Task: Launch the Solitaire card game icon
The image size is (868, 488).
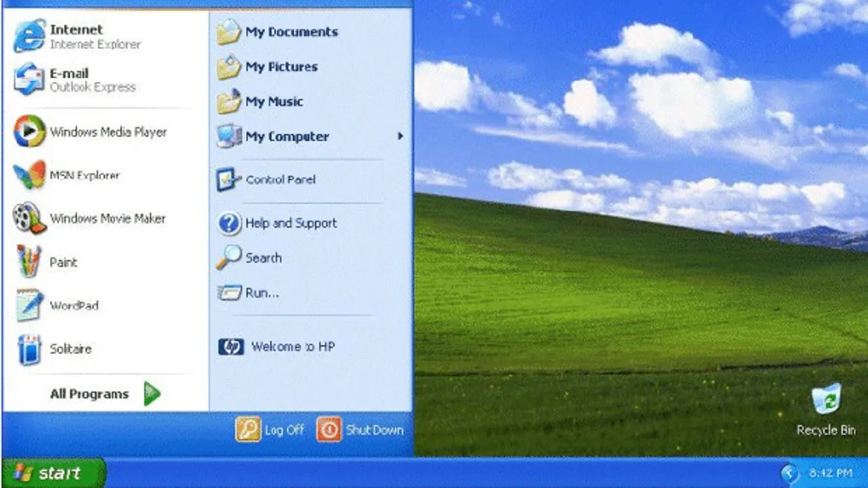Action: click(30, 349)
